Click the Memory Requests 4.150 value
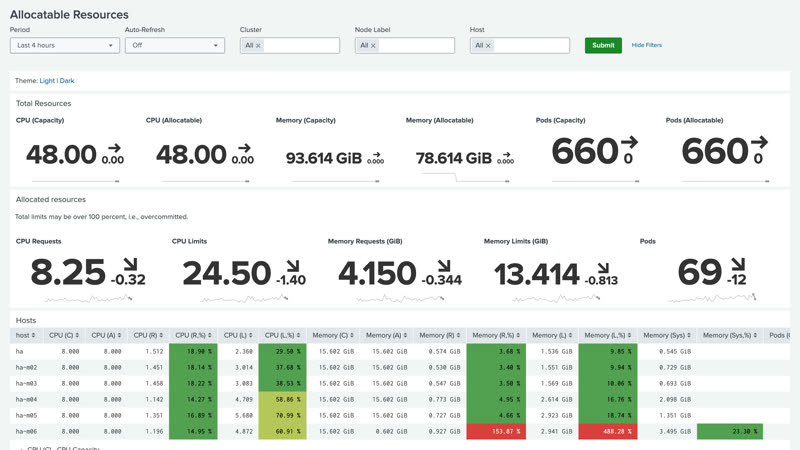Image resolution: width=800 pixels, height=450 pixels. pyautogui.click(x=378, y=273)
